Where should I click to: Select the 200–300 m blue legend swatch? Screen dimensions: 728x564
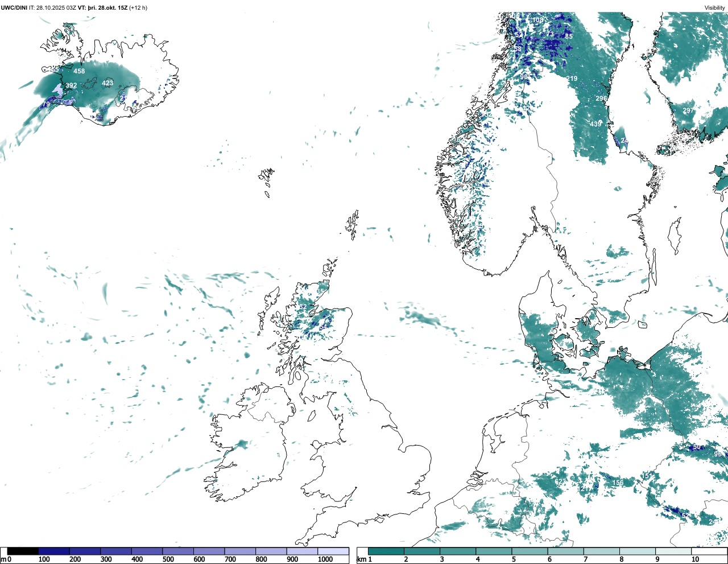click(85, 551)
